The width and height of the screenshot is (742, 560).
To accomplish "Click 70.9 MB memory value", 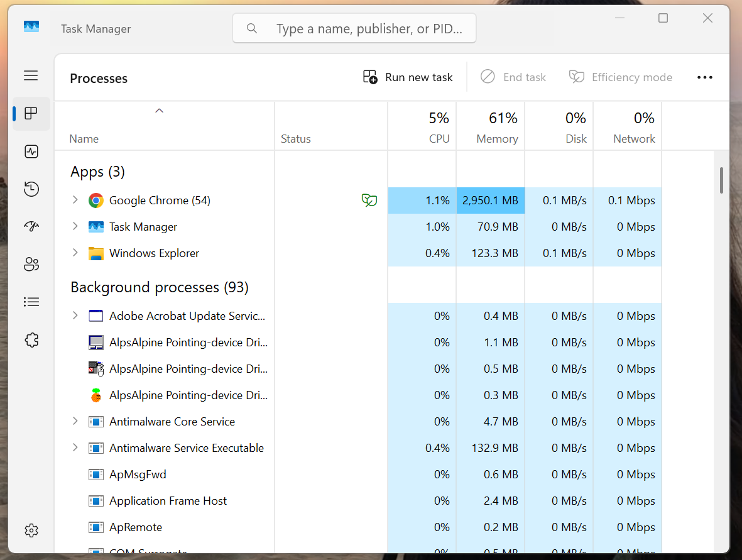I will (498, 227).
